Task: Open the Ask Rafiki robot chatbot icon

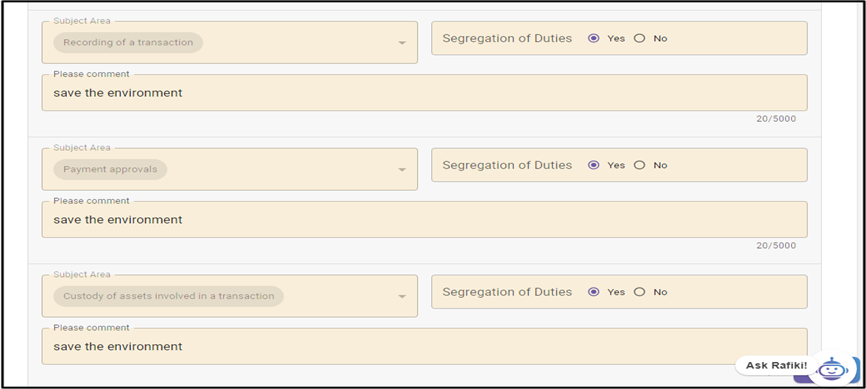Action: click(x=834, y=369)
